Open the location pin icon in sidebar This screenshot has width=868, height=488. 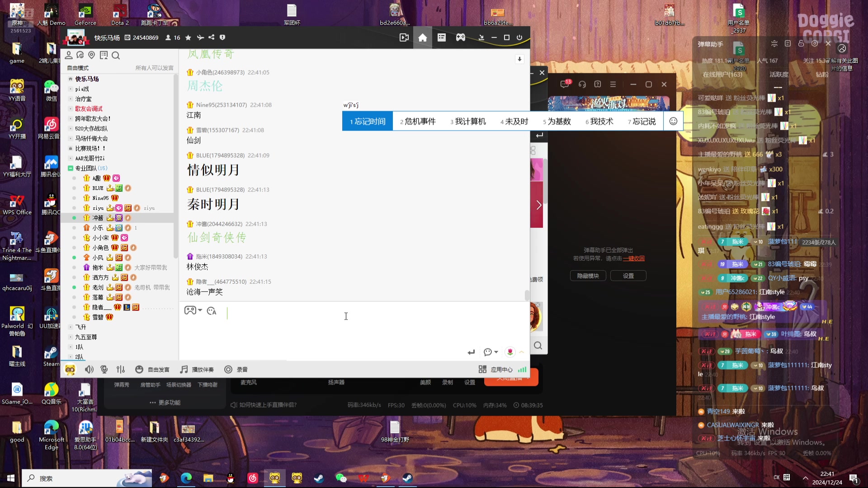[92, 55]
